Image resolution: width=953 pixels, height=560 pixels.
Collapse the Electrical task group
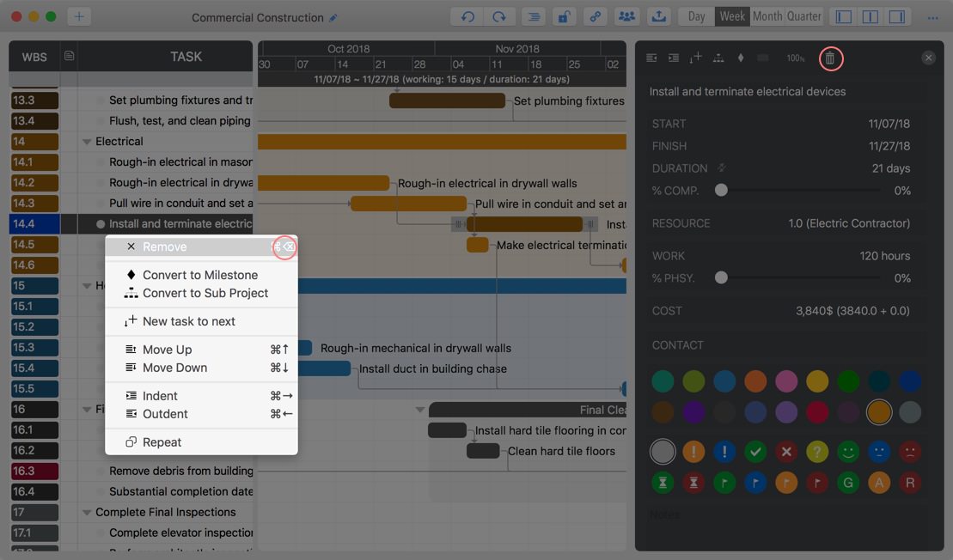tap(87, 142)
